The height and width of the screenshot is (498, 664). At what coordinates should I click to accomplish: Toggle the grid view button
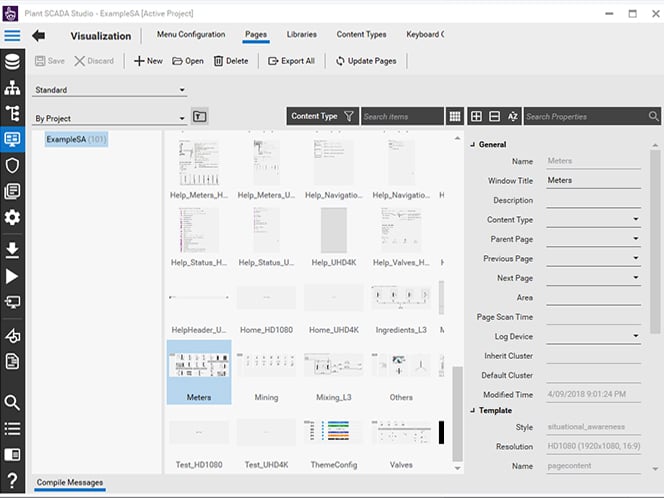[x=455, y=116]
